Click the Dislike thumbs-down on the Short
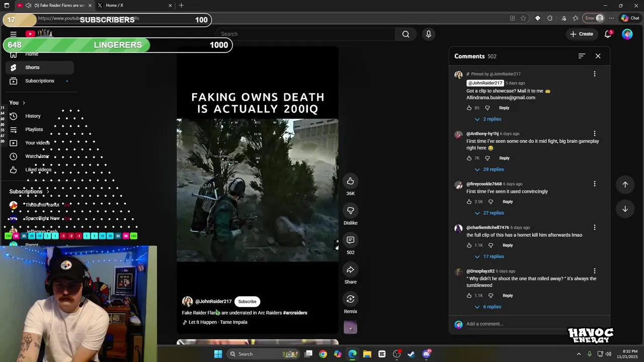This screenshot has height=362, width=644. click(x=350, y=211)
